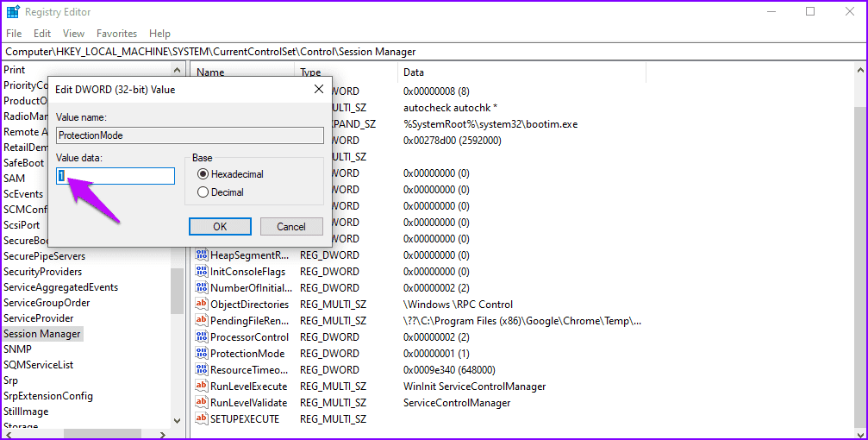Select the SecurityProviders key
Viewport: 868px width, 440px height.
pyautogui.click(x=42, y=272)
